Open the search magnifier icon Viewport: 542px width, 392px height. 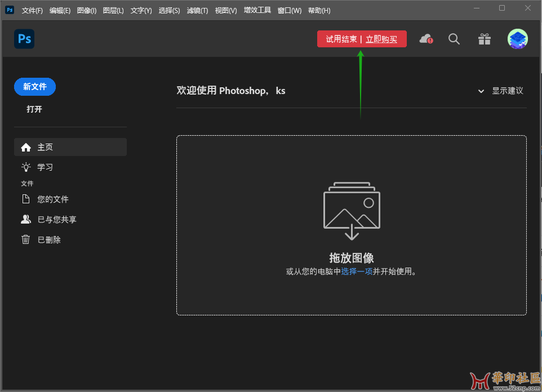(x=454, y=39)
